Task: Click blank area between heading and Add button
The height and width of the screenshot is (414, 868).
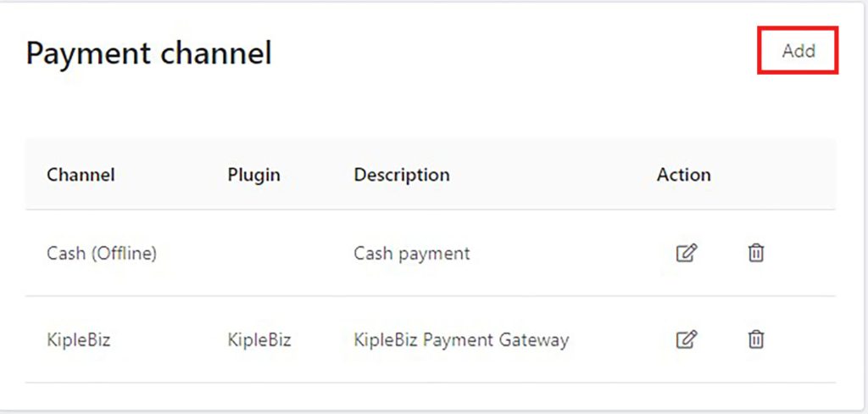Action: (515, 53)
